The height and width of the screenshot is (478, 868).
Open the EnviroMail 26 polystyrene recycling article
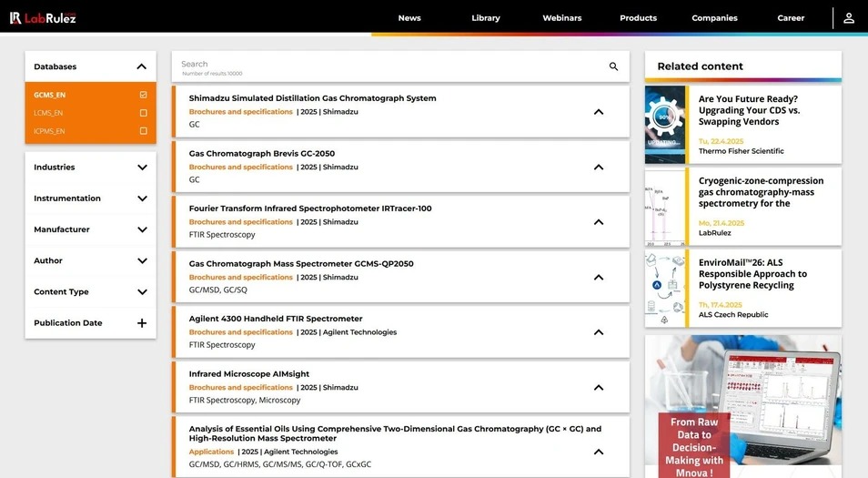pyautogui.click(x=752, y=274)
